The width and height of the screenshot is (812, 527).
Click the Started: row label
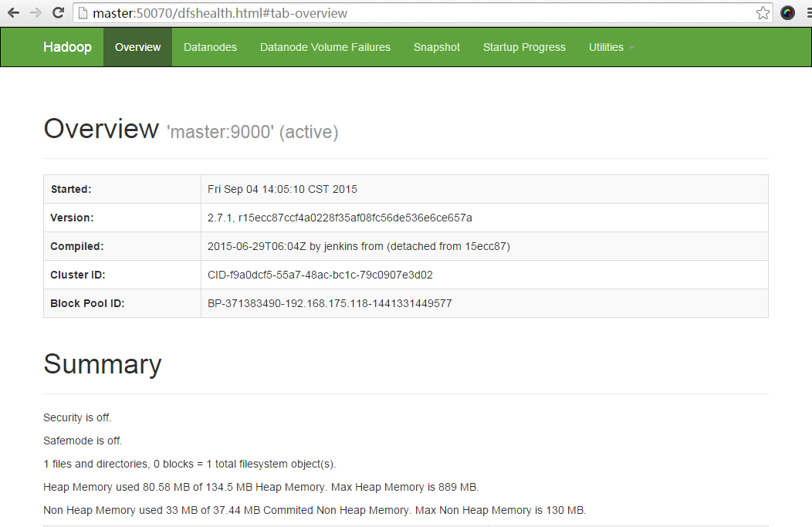[x=71, y=190]
